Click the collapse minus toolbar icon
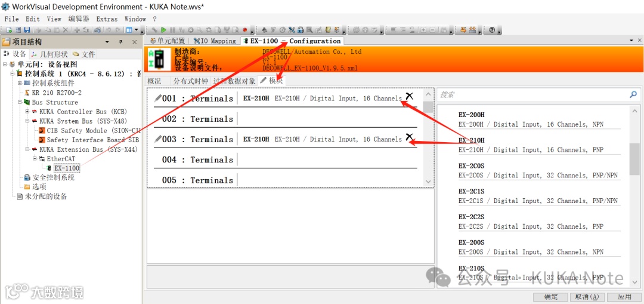 tap(432, 30)
